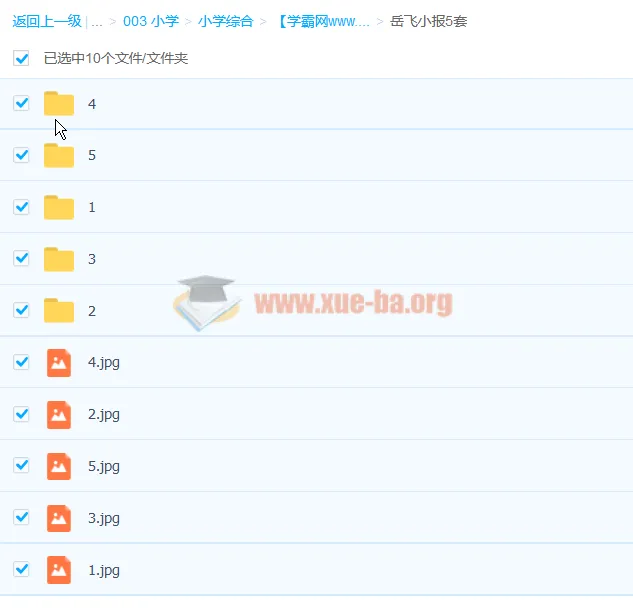Image resolution: width=633 pixels, height=608 pixels.
Task: Open folder icon named 5
Action: tap(59, 155)
